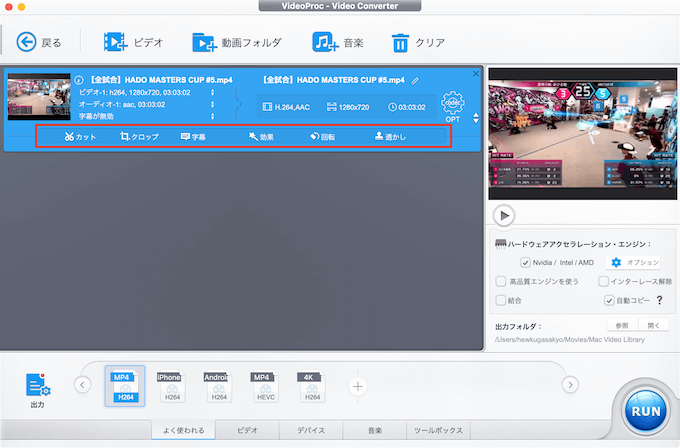Select the 効果 effects tool

tap(261, 137)
